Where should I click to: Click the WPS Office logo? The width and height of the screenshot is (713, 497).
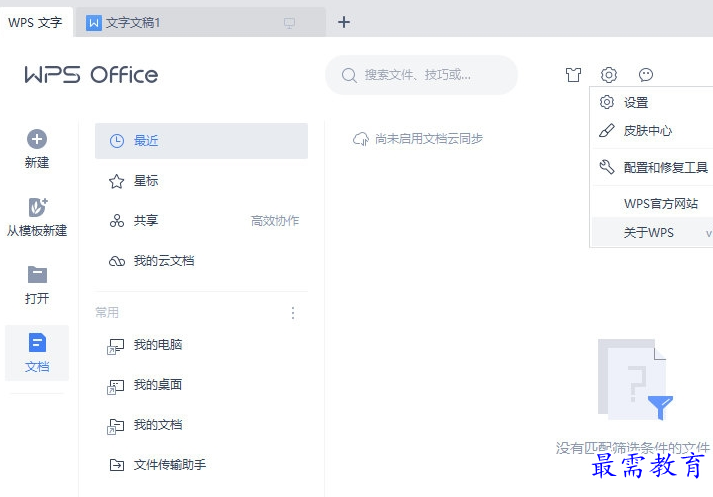point(91,75)
